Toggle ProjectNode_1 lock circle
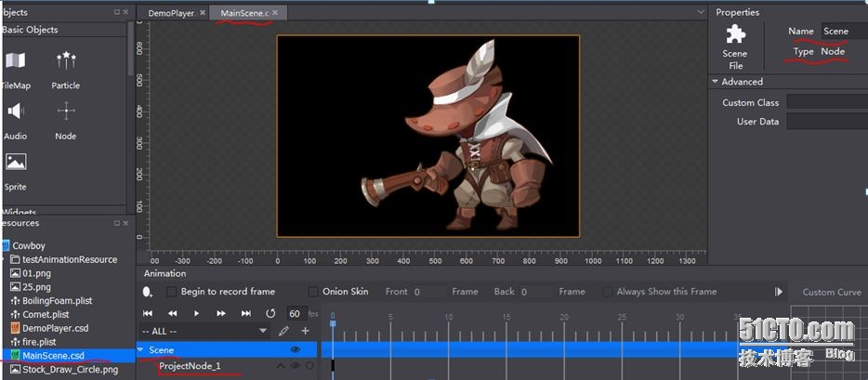Image resolution: width=868 pixels, height=380 pixels. [309, 366]
